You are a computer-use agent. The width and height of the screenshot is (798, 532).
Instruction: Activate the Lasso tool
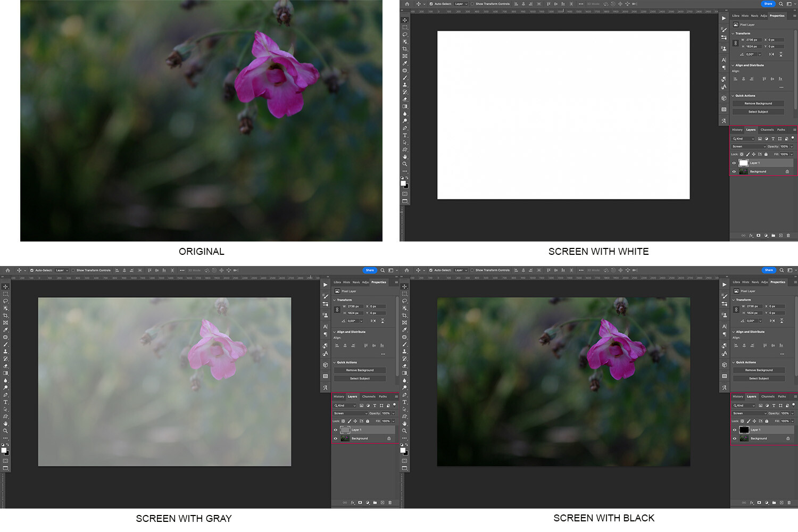pyautogui.click(x=405, y=35)
